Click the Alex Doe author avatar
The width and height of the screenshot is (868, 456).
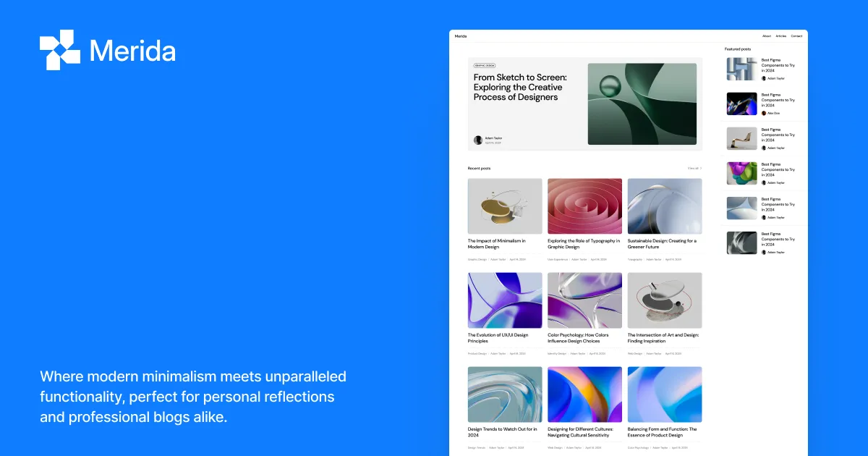click(x=764, y=113)
